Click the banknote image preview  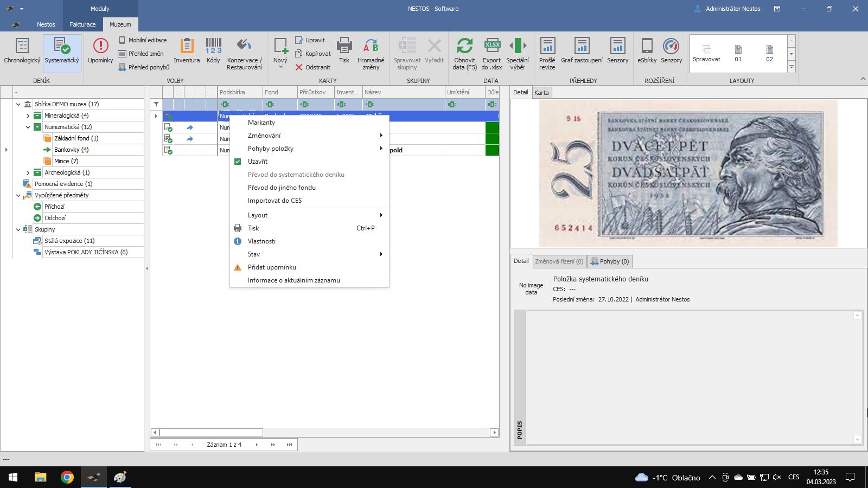(x=688, y=174)
